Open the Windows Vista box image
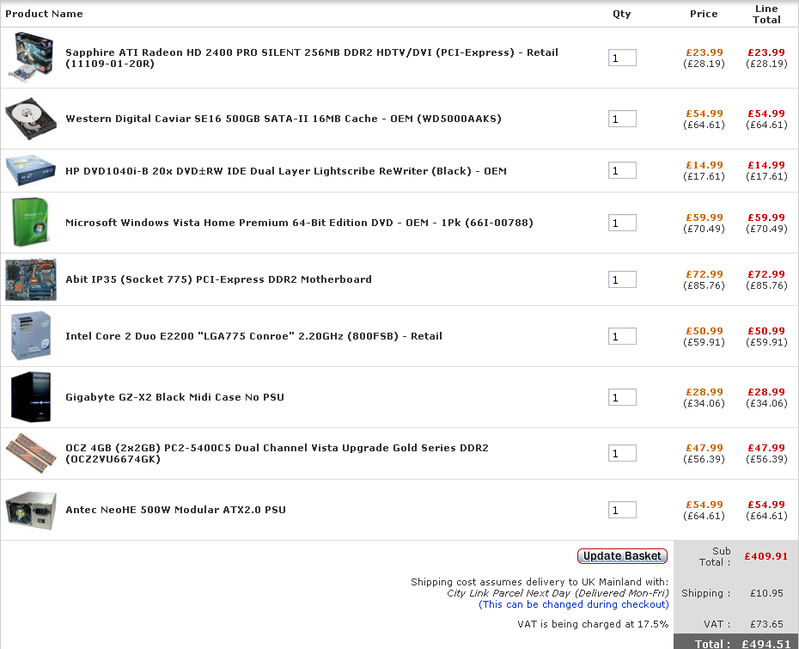 pos(31,222)
